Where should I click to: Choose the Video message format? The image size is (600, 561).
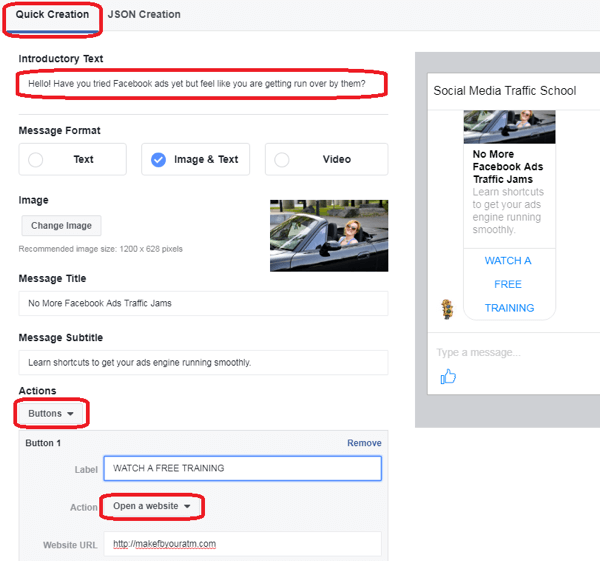[x=326, y=159]
